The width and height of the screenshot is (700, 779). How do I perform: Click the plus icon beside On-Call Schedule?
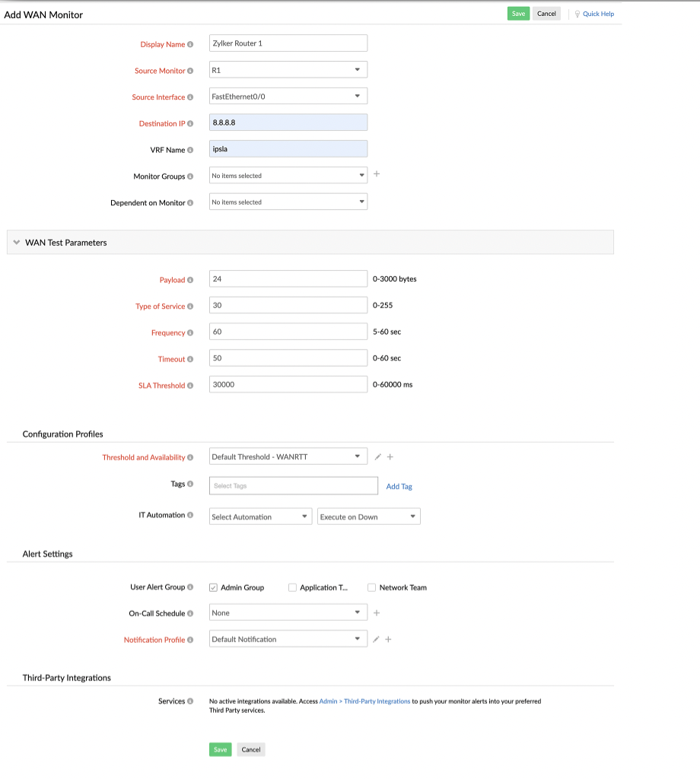[x=377, y=612]
